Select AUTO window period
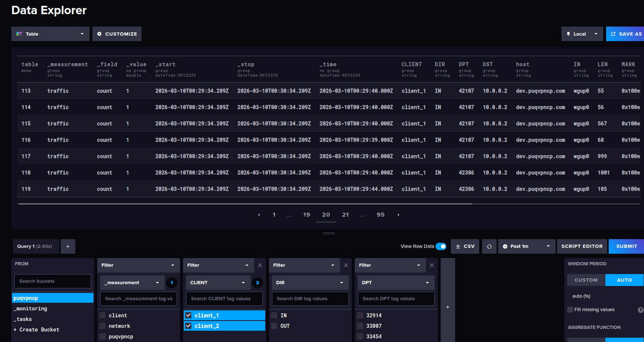 coord(624,280)
